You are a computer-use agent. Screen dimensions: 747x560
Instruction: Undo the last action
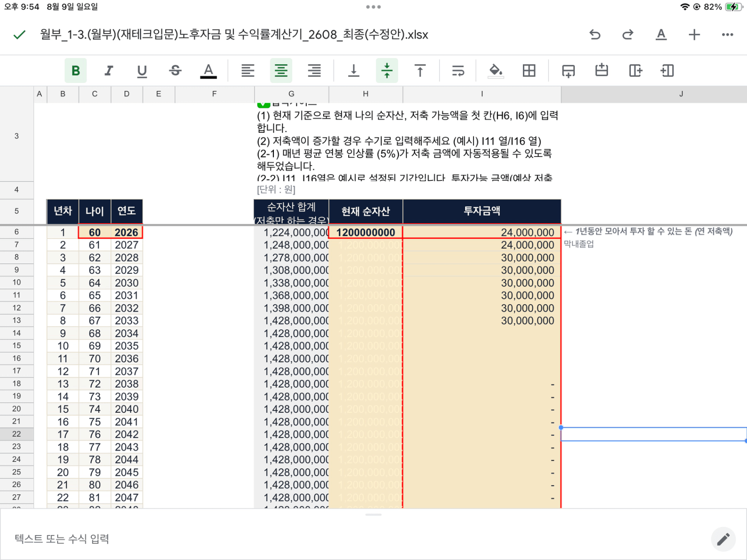click(595, 35)
